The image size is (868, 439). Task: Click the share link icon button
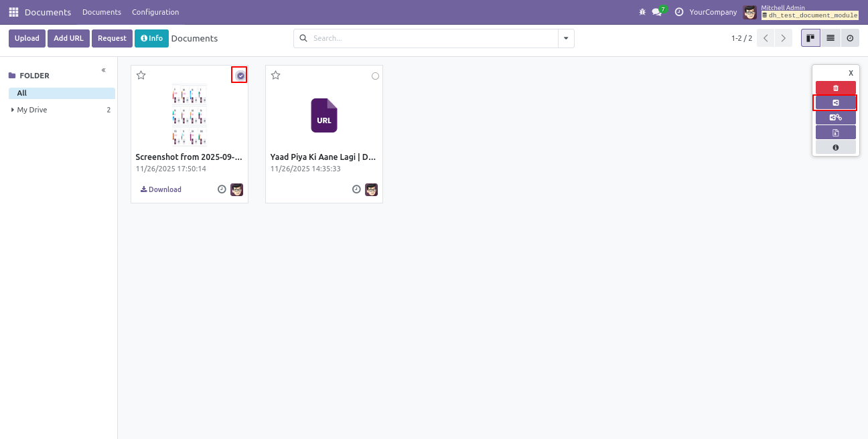(835, 118)
